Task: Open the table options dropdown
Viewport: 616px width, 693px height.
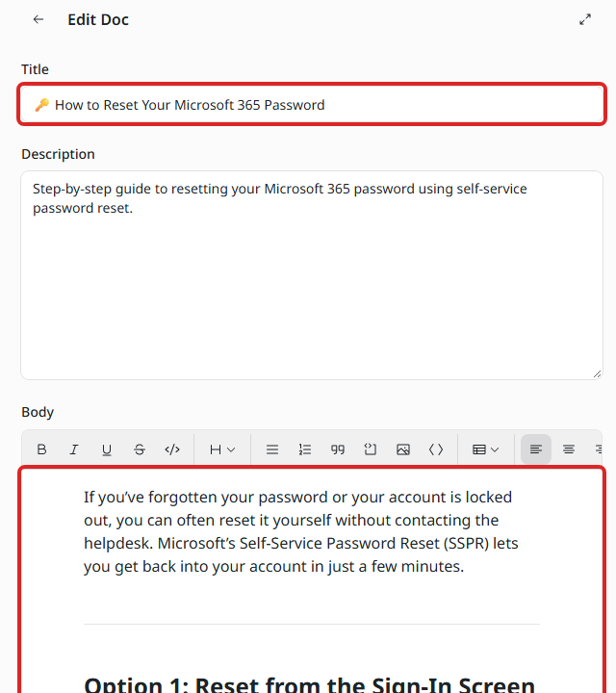Action: coord(486,449)
